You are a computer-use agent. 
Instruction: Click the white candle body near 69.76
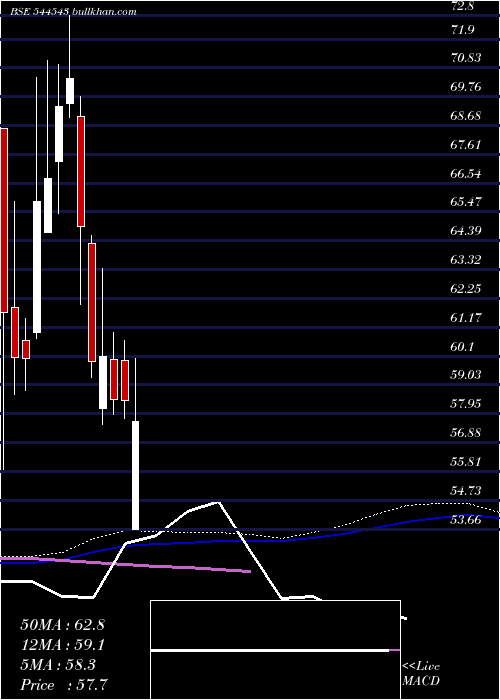tap(70, 91)
